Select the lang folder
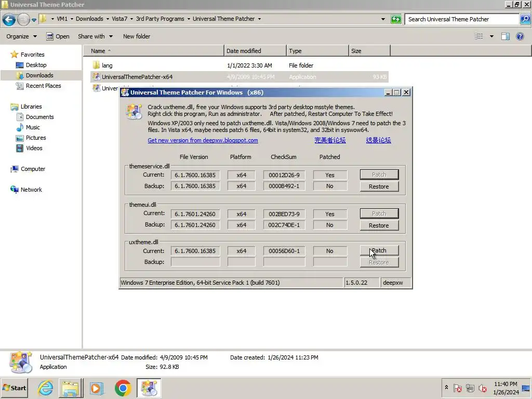The width and height of the screenshot is (532, 399). [x=107, y=65]
